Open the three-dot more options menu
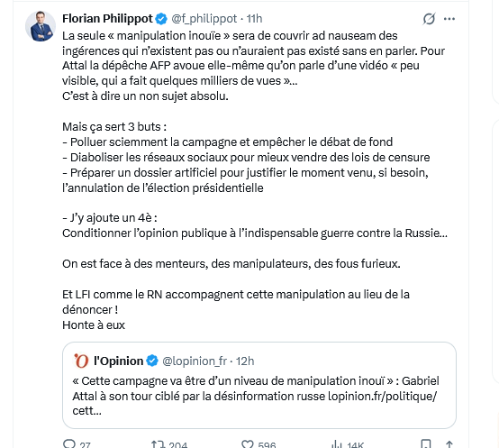This screenshot has width=499, height=448. (449, 19)
